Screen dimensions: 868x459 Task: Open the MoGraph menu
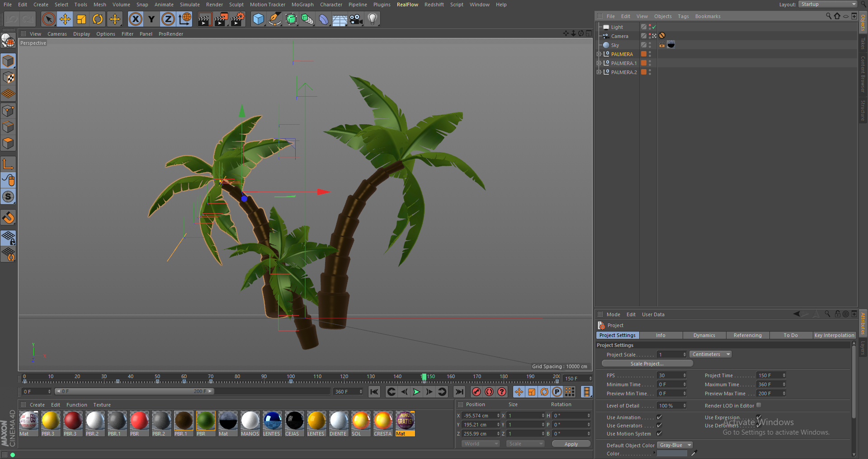tap(302, 5)
